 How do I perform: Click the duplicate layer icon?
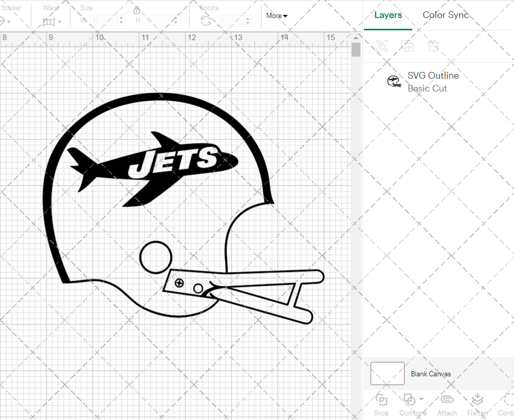tap(408, 46)
